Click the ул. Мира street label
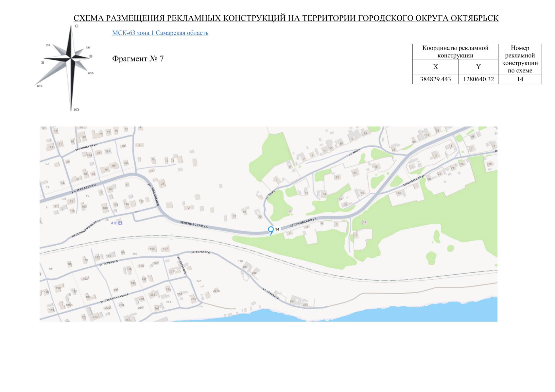 click(x=271, y=194)
